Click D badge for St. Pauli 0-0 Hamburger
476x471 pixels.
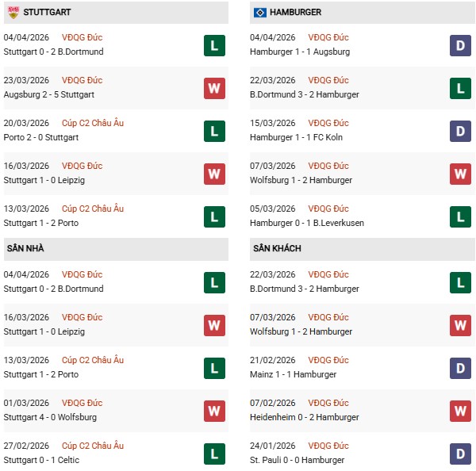click(x=460, y=454)
